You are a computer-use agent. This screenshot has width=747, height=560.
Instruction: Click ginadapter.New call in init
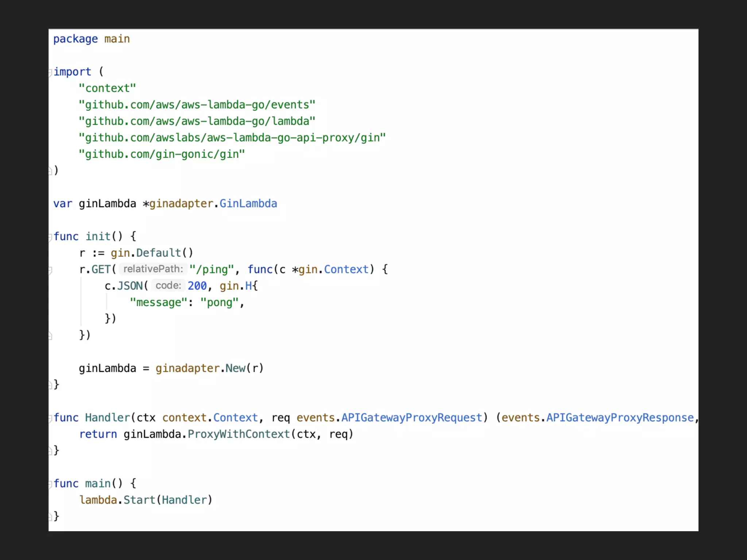tap(235, 368)
